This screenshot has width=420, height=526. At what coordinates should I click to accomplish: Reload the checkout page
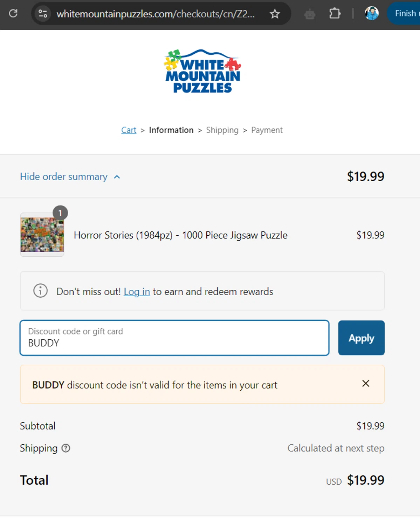pos(13,14)
